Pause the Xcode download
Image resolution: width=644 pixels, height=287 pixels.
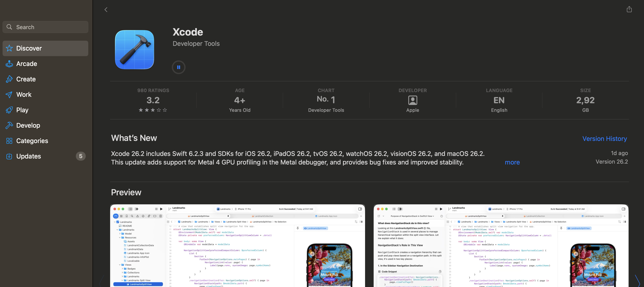pos(178,67)
